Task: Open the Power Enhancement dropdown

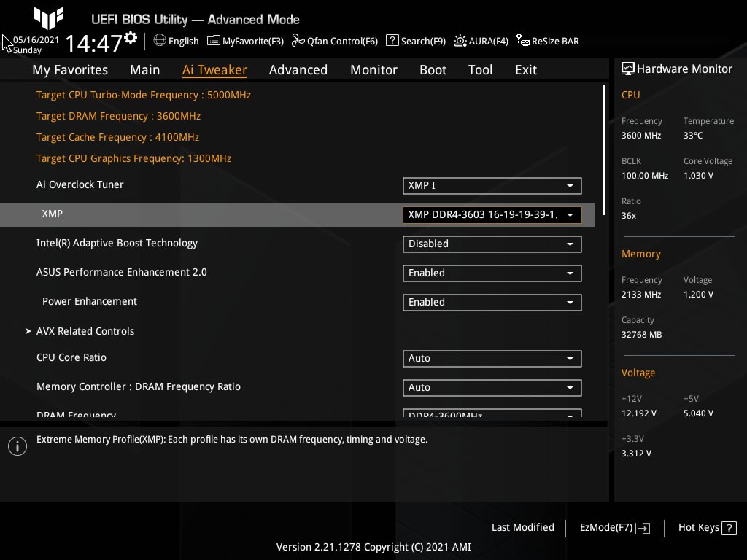Action: 492,303
